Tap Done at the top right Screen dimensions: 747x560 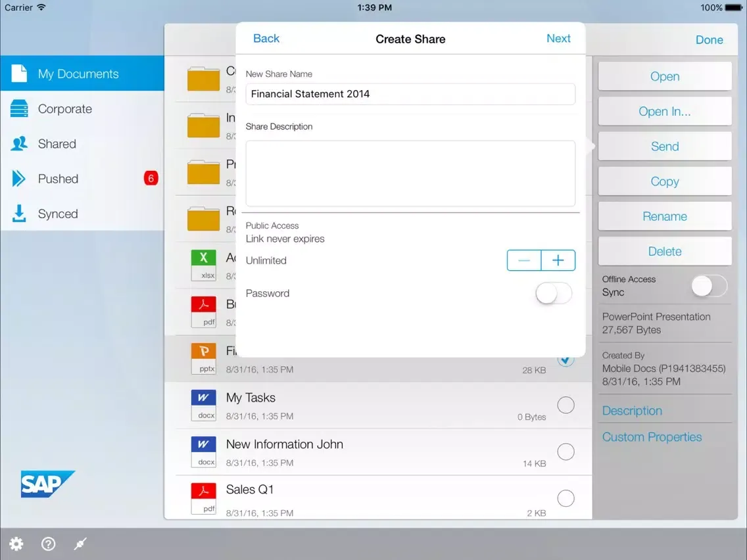coord(710,40)
